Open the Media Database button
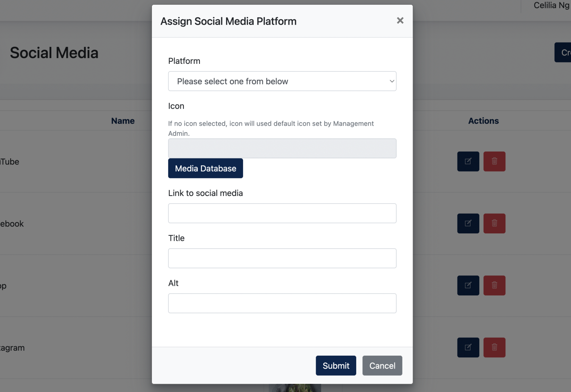The height and width of the screenshot is (392, 571). tap(205, 168)
